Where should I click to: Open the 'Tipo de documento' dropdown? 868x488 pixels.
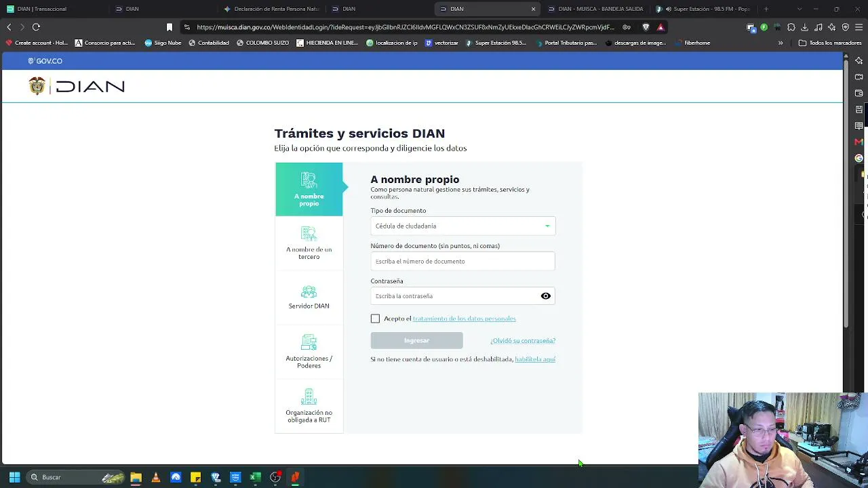(x=462, y=226)
